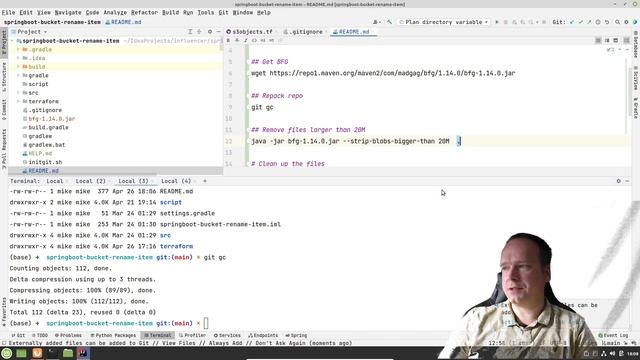The height and width of the screenshot is (360, 640).
Task: Open the Event Log
Action: 613,336
